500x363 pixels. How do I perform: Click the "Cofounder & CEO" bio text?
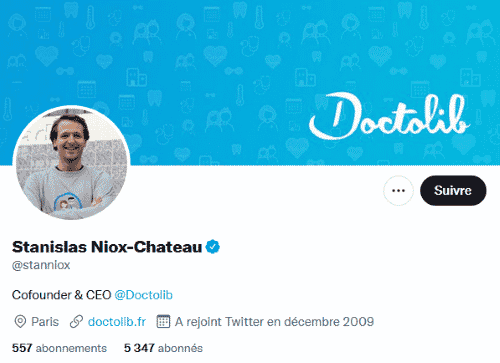61,295
